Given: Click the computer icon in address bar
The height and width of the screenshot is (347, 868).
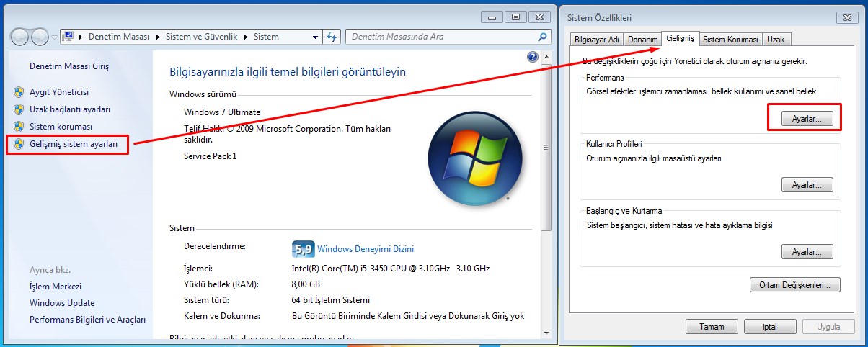Looking at the screenshot, I should (x=68, y=37).
